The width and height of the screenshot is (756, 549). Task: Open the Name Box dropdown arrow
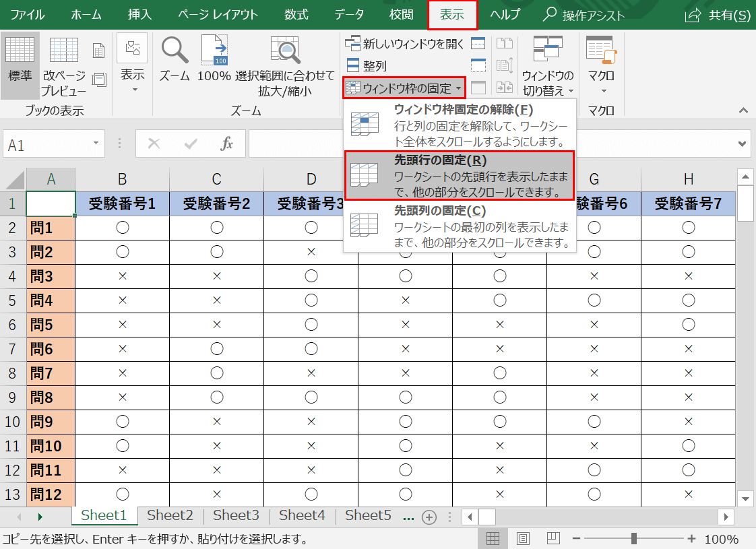click(96, 143)
